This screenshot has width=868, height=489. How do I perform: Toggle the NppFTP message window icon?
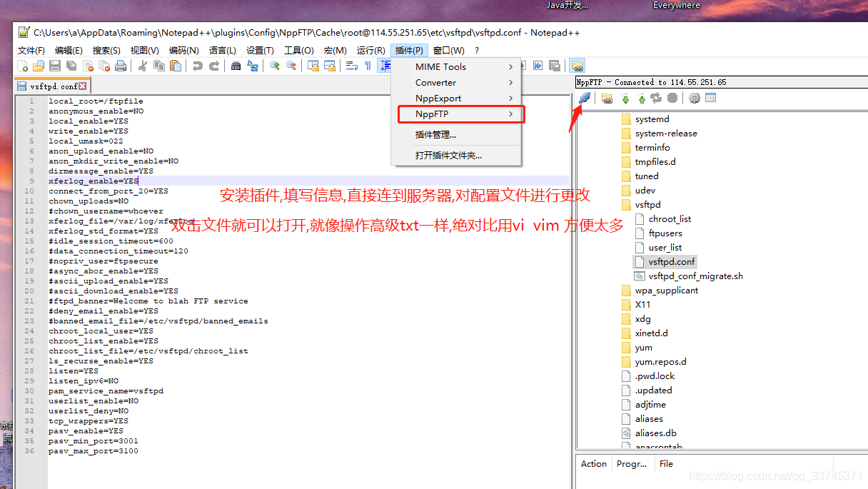tap(710, 99)
